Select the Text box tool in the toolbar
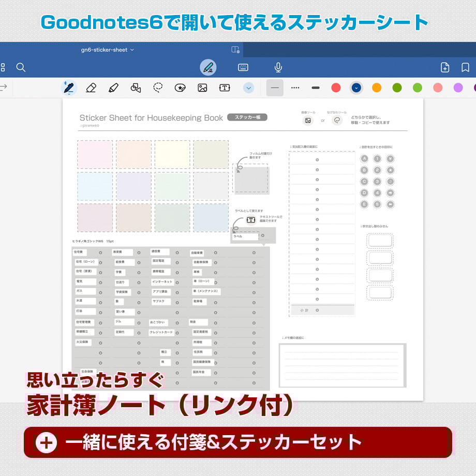Image resolution: width=476 pixels, height=476 pixels. pos(225,88)
